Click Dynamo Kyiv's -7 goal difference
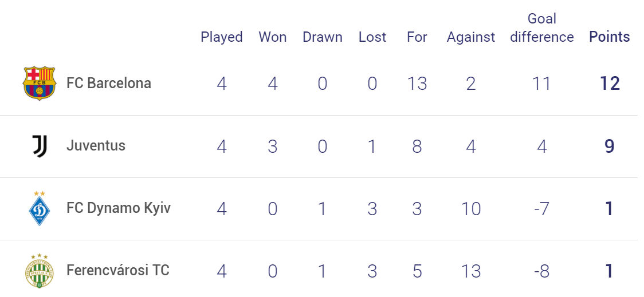Image resolution: width=644 pixels, height=297 pixels. [x=542, y=209]
